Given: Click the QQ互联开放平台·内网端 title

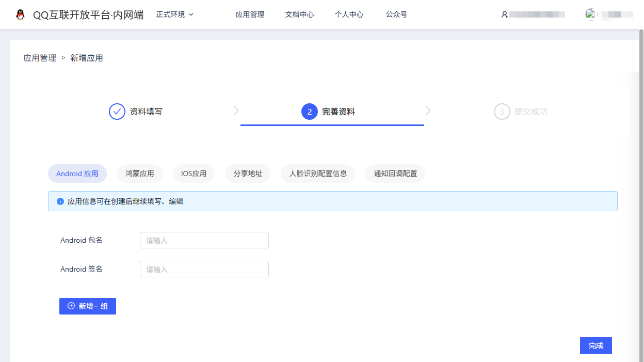Looking at the screenshot, I should [88, 15].
